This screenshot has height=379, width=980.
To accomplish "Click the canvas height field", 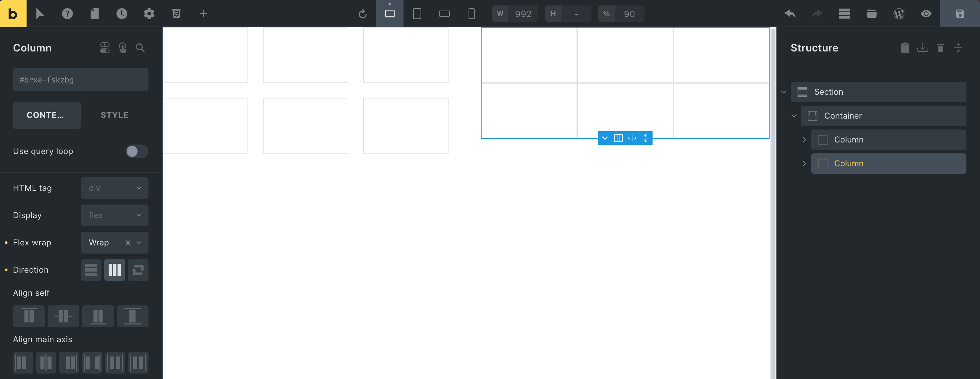I will (x=576, y=14).
